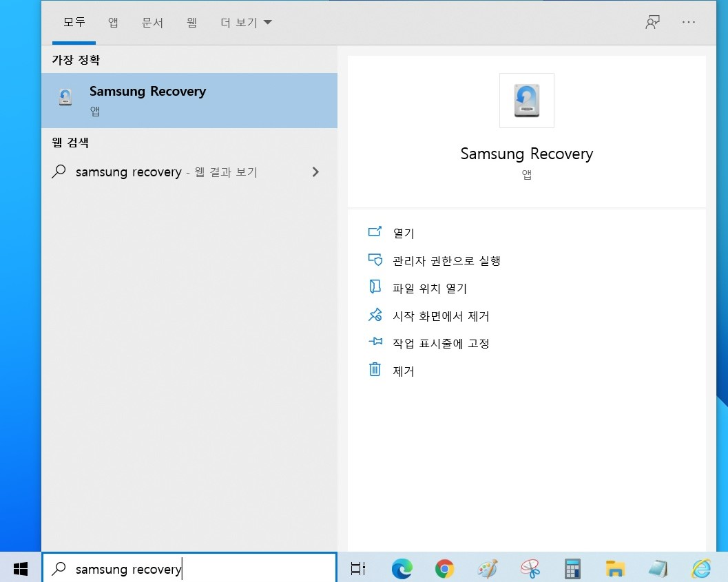Screen dimensions: 728x582
Task: Choose 관리자 권한으로 실행
Action: 446,261
